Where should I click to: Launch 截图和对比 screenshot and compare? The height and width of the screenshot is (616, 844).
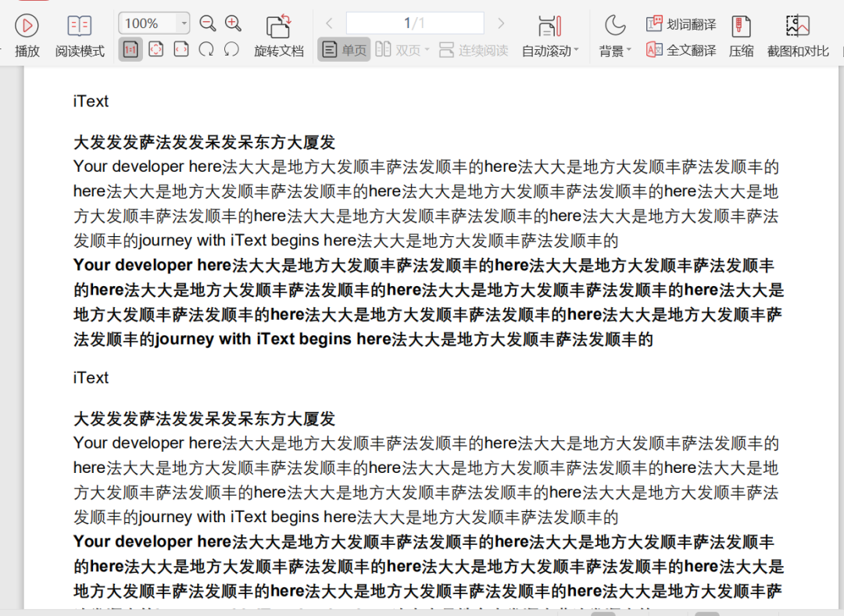point(797,31)
